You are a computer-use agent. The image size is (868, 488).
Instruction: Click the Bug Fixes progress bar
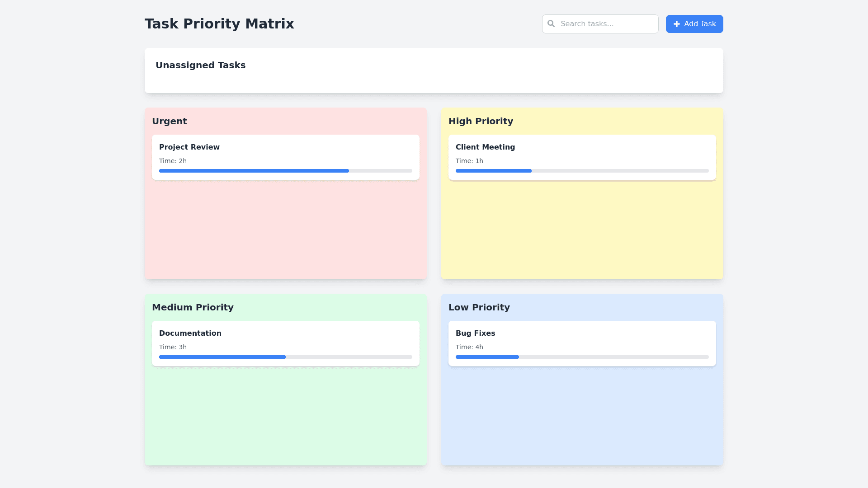[582, 357]
